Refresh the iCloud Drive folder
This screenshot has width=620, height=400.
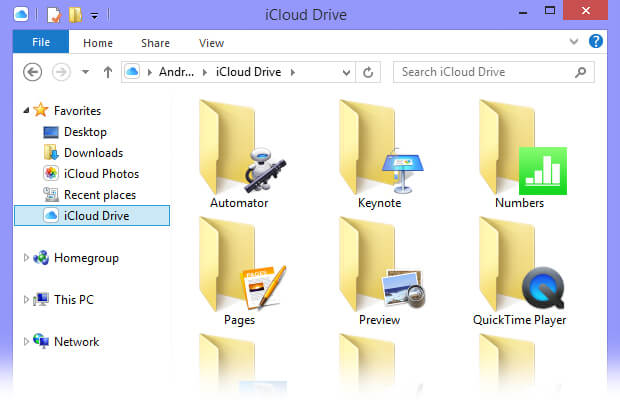click(368, 72)
